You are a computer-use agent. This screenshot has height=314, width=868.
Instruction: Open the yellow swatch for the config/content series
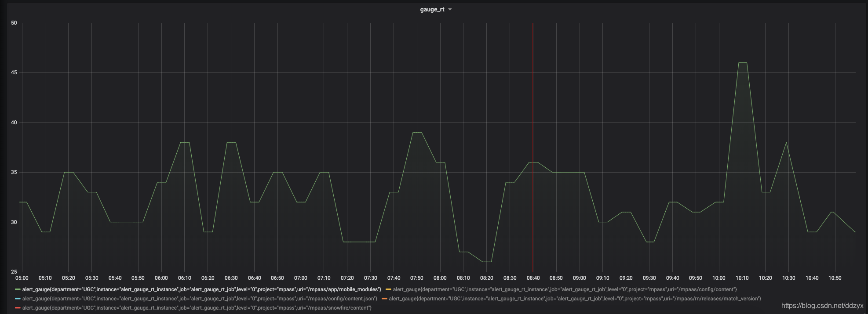coord(388,289)
